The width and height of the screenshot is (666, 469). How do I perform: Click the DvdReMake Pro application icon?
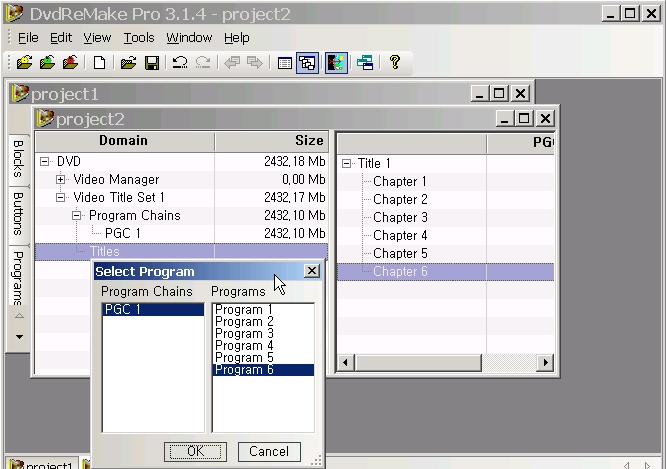tap(14, 13)
